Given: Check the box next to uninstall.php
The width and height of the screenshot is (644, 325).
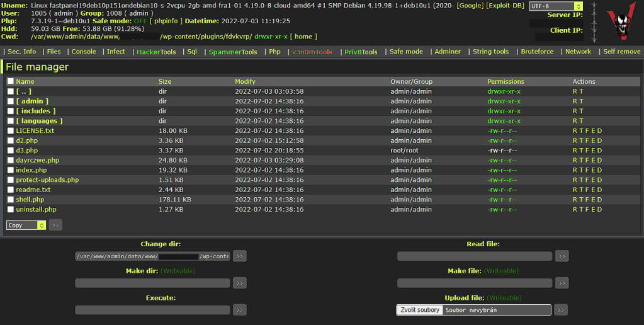Looking at the screenshot, I should point(10,210).
